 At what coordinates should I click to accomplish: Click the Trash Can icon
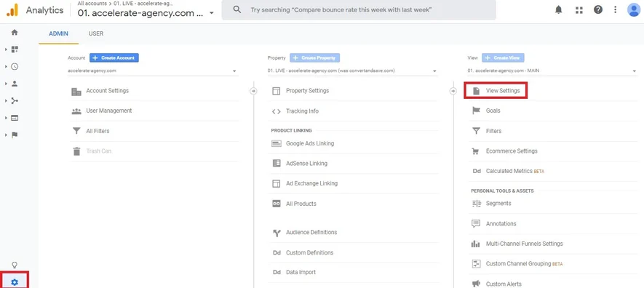pos(76,151)
